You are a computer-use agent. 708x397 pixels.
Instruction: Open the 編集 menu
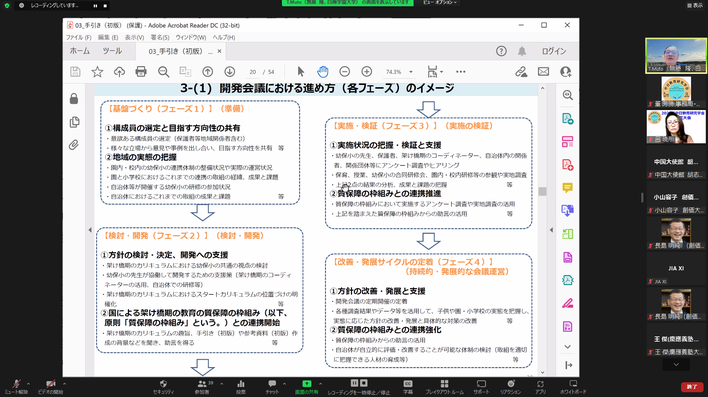[108, 37]
